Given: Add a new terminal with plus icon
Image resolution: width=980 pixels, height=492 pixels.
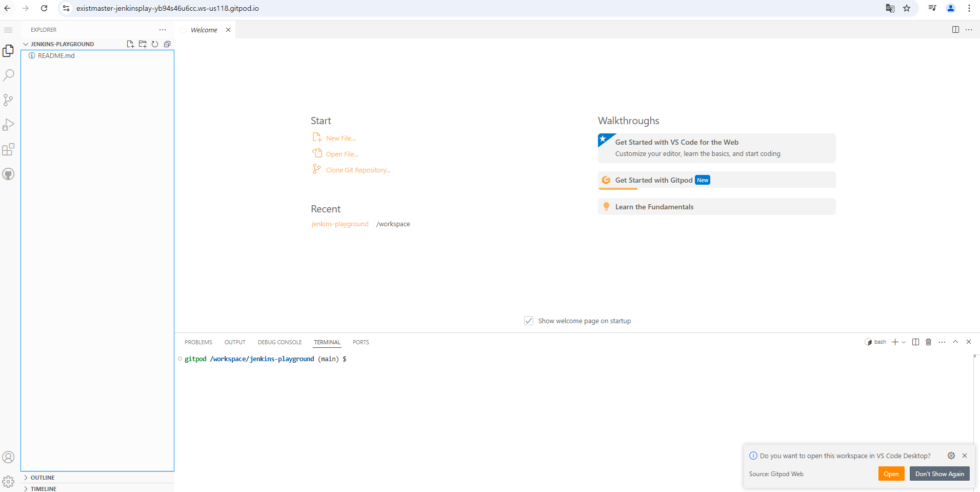Looking at the screenshot, I should point(895,342).
